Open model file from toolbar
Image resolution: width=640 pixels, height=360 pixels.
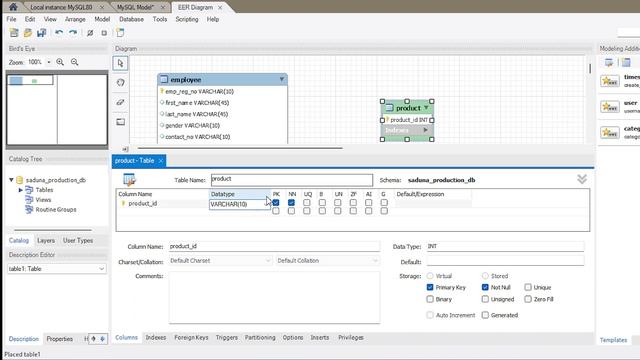(28, 33)
